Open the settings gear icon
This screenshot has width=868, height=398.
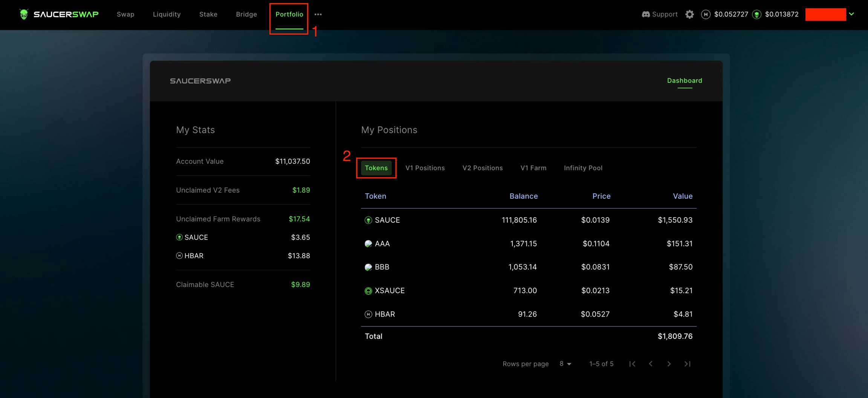pos(689,14)
